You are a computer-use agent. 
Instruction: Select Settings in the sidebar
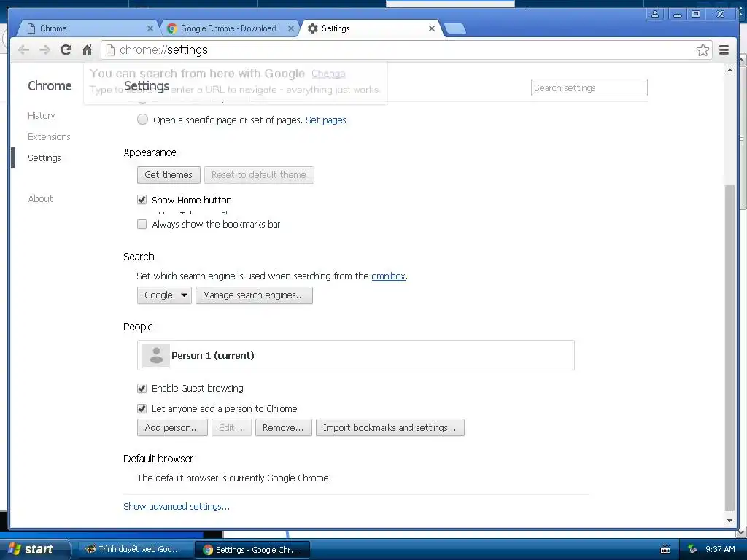[x=44, y=157]
